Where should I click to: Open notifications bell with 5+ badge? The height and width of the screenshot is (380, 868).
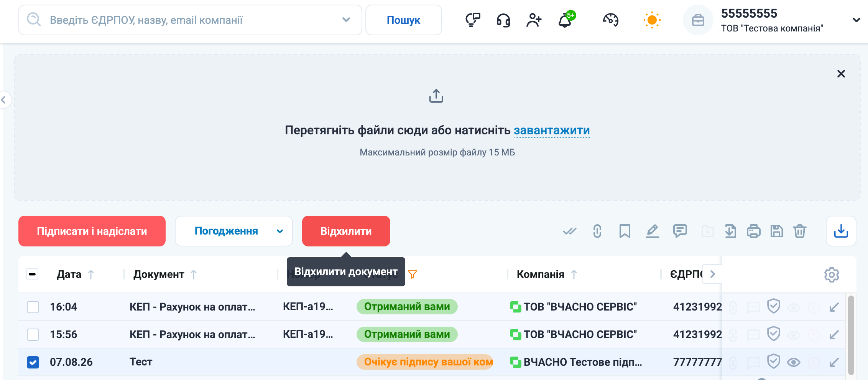[566, 19]
